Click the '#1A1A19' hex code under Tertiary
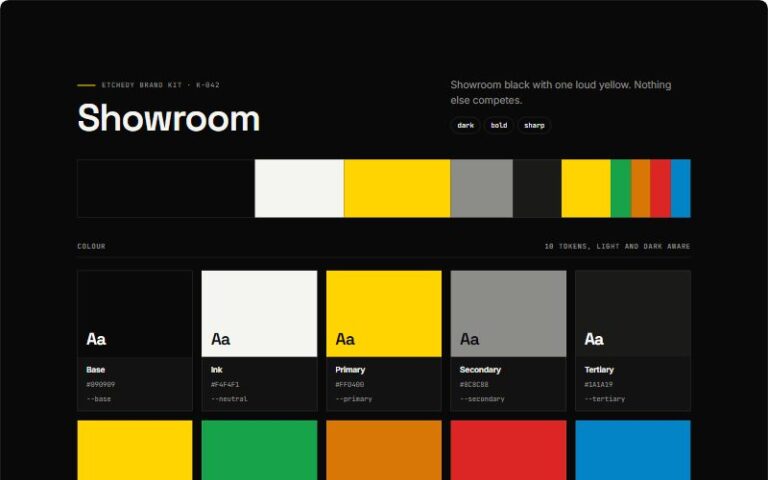 [598, 384]
